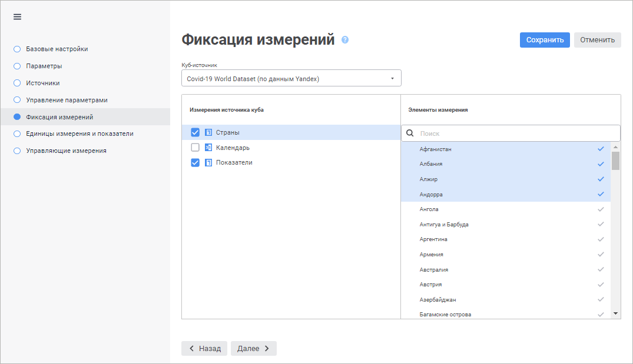The image size is (633, 364).
Task: Click the Сохранить button
Action: coord(545,40)
